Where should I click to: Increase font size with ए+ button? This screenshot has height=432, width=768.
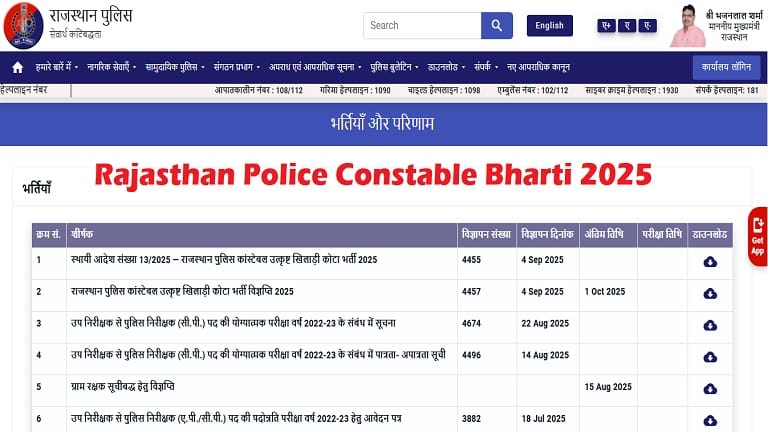606,25
